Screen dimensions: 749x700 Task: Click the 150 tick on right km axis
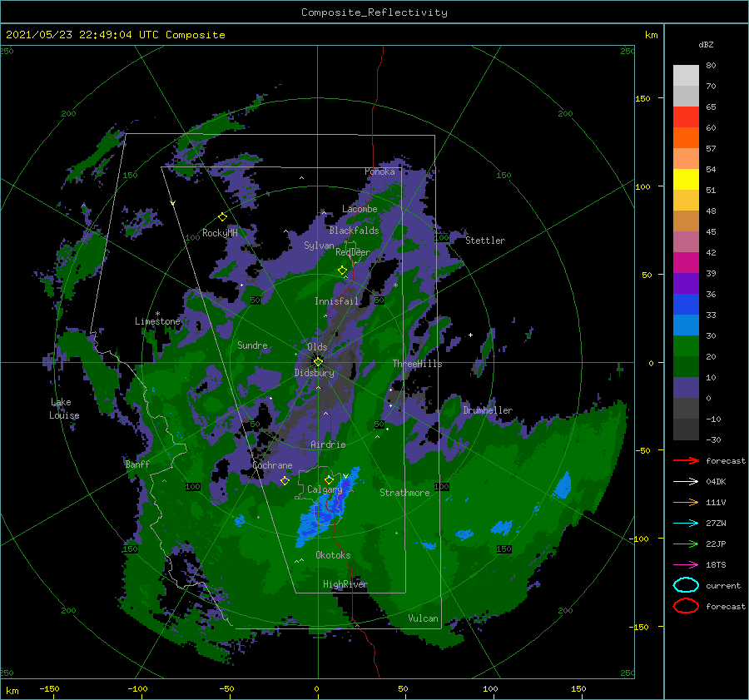click(642, 98)
